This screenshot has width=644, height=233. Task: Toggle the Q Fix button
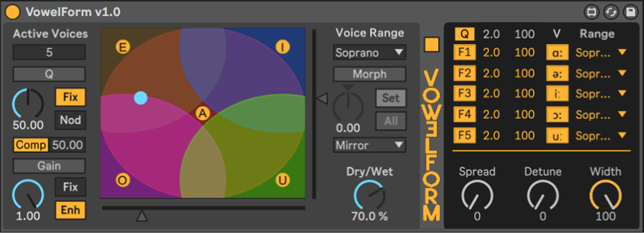tap(70, 97)
